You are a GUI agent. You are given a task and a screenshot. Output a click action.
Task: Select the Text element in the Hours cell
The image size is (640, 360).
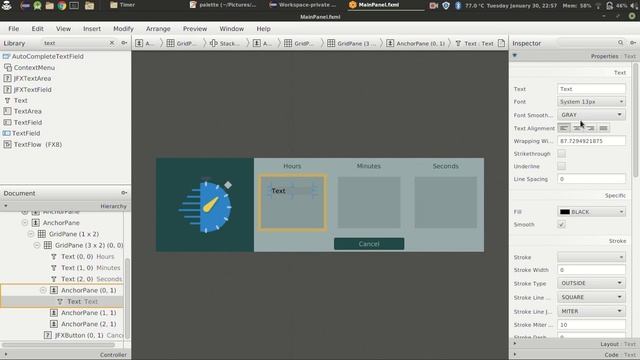278,191
